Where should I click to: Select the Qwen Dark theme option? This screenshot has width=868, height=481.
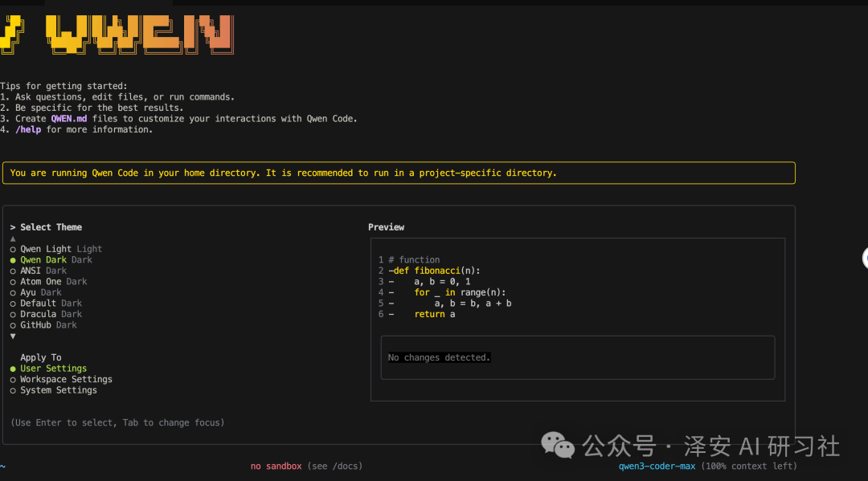click(51, 260)
